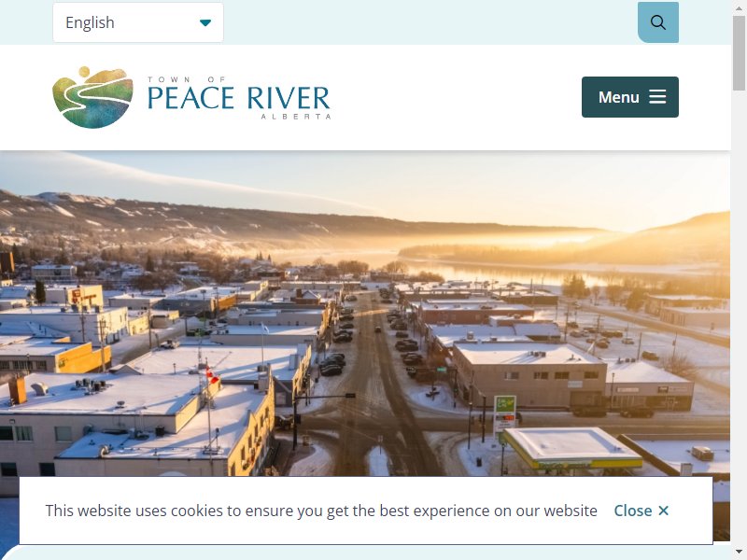Screen dimensions: 747x560
Task: Dismiss cookie notice with the X icon
Action: pos(663,511)
